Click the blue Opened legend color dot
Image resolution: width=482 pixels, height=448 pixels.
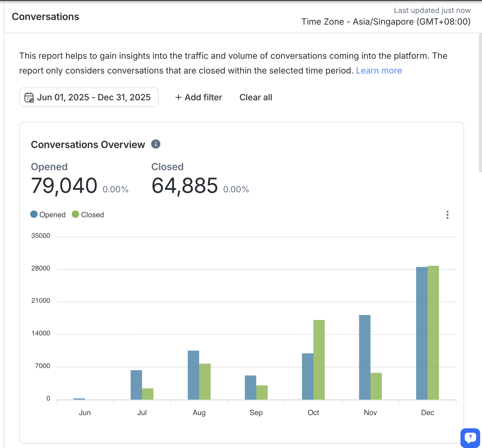[x=34, y=214]
